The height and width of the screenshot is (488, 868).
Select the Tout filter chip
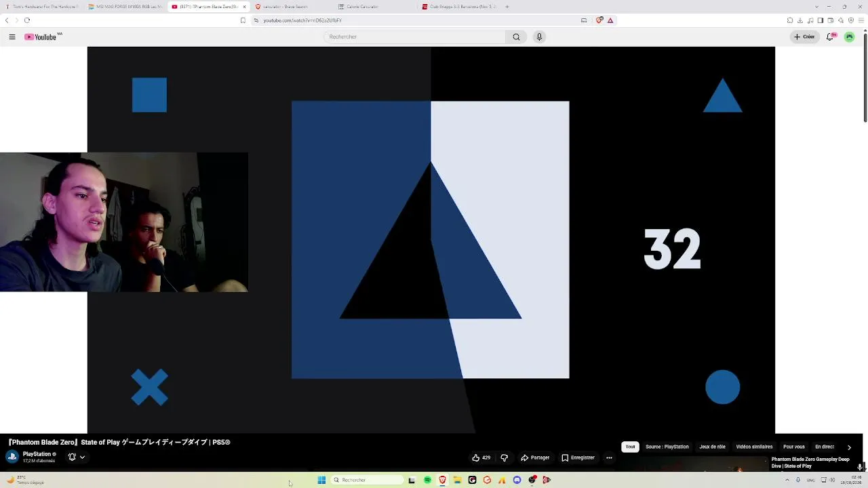coord(631,447)
